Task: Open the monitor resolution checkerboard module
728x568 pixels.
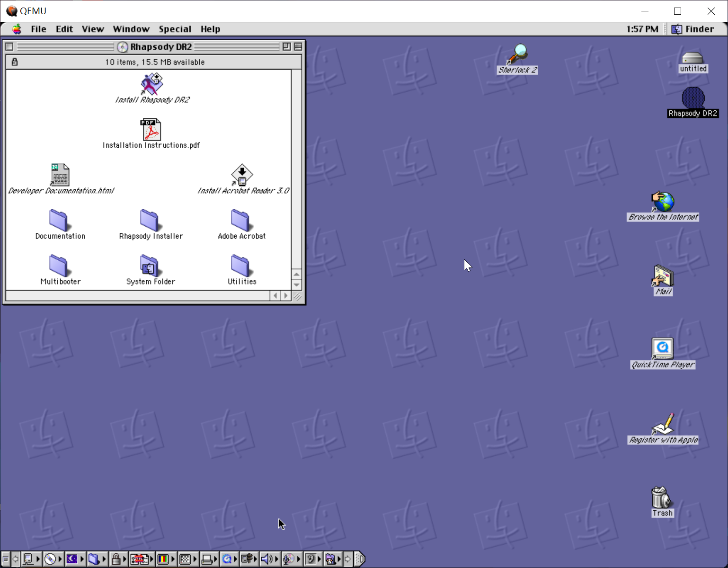Action: tap(188, 559)
